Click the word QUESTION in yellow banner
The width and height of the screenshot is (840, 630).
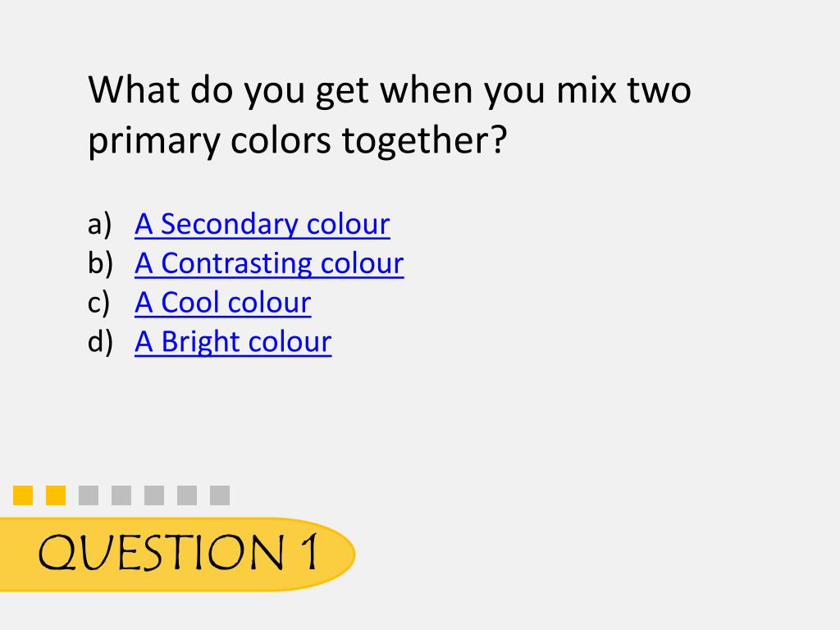162,552
